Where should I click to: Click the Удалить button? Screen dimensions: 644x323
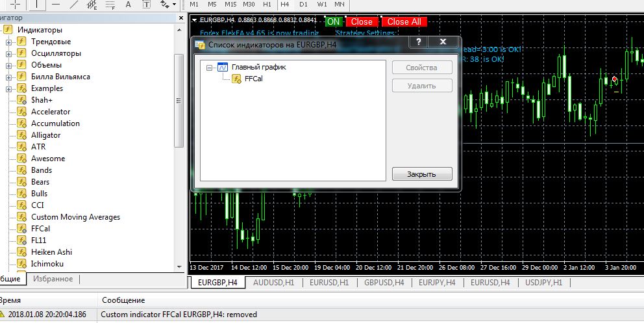pos(422,86)
